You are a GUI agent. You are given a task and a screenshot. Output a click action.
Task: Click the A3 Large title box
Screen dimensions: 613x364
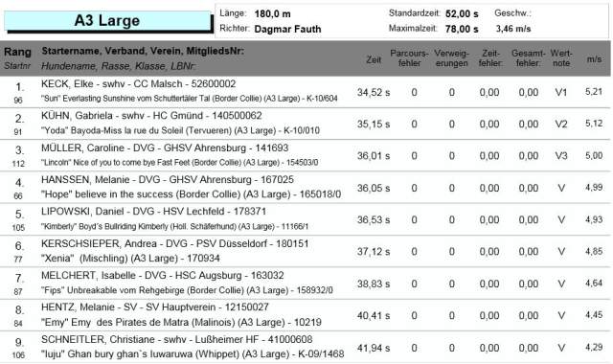pyautogui.click(x=107, y=21)
